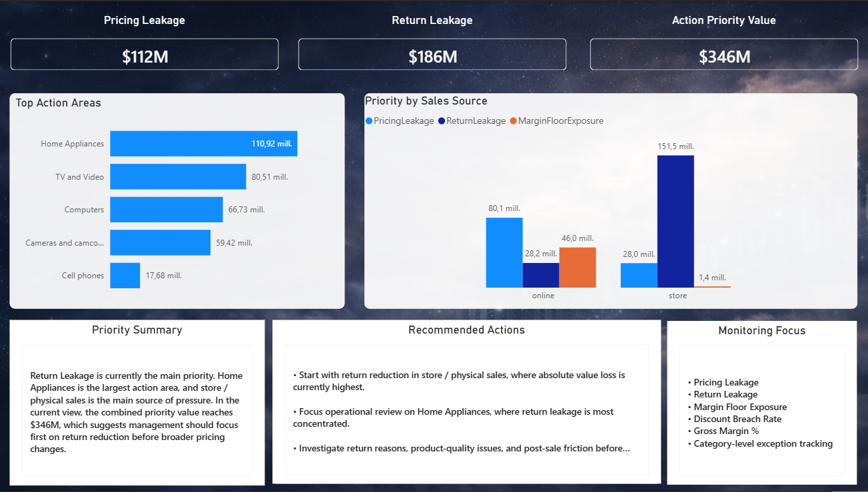Select the Computers bar

coord(166,209)
